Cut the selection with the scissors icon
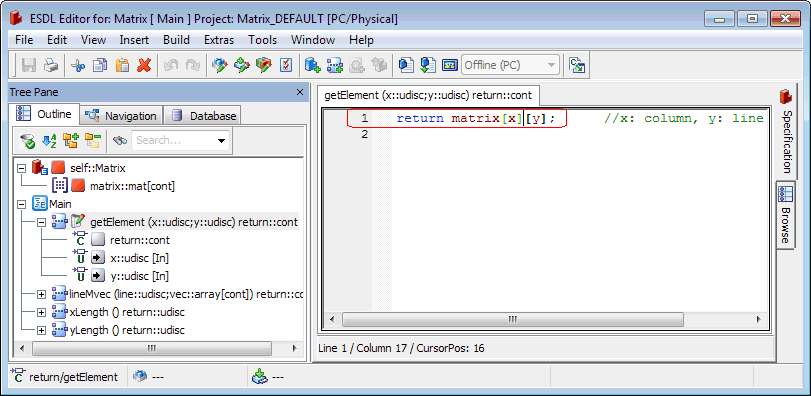The width and height of the screenshot is (811, 396). click(x=78, y=65)
